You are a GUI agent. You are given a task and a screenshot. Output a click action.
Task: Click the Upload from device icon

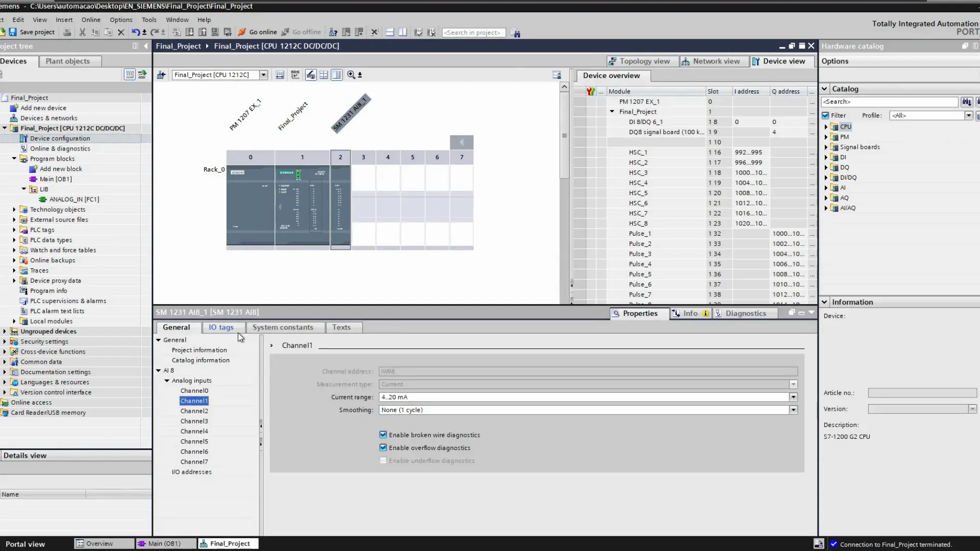click(202, 32)
